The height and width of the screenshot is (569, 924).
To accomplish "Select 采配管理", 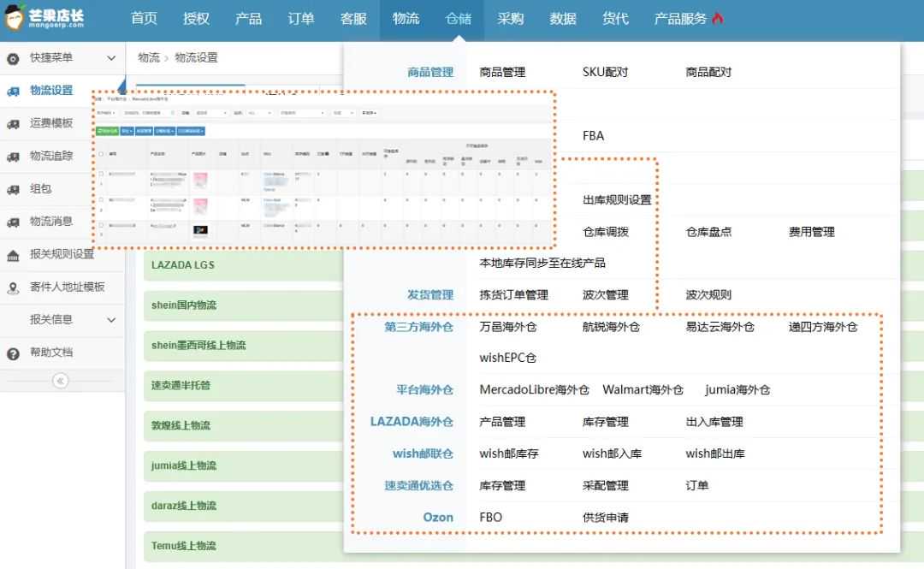I will [x=605, y=486].
